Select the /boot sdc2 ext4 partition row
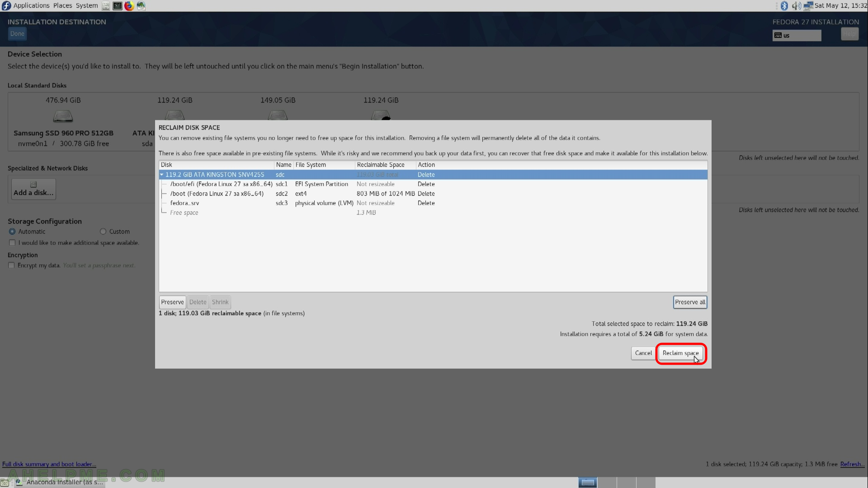The image size is (868, 488). tap(433, 193)
